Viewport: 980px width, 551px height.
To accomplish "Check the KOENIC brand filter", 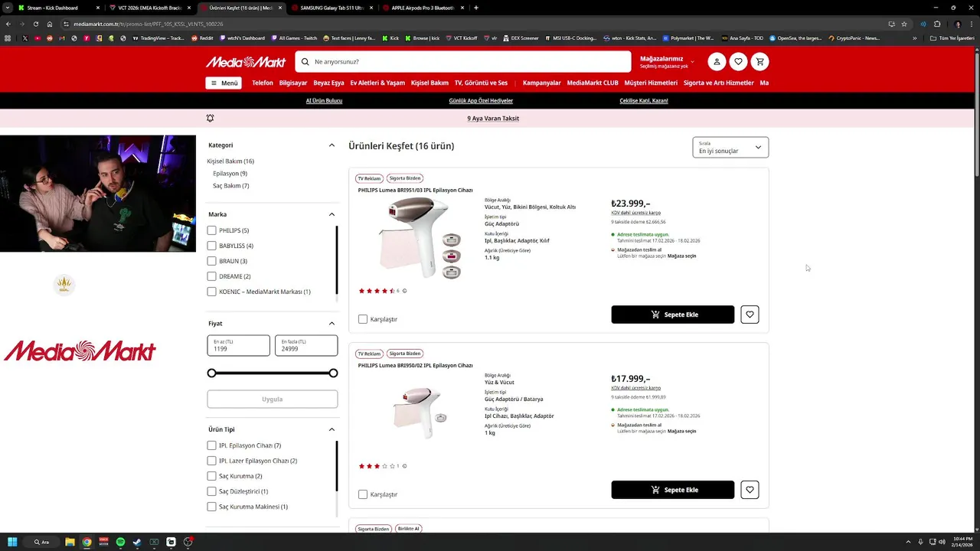I will [211, 292].
